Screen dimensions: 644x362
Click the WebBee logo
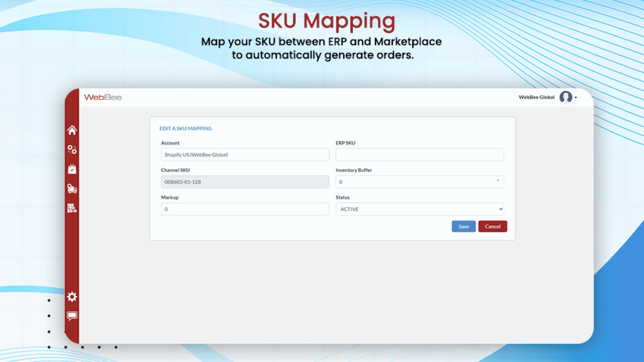[x=103, y=97]
